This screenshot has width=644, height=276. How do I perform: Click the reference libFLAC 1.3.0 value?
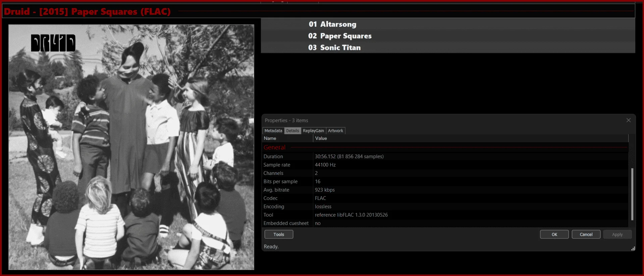tap(351, 215)
